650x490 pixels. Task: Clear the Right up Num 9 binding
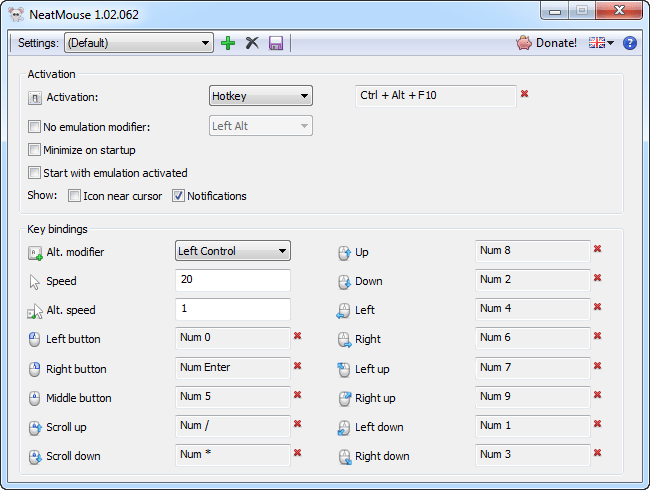(x=597, y=394)
